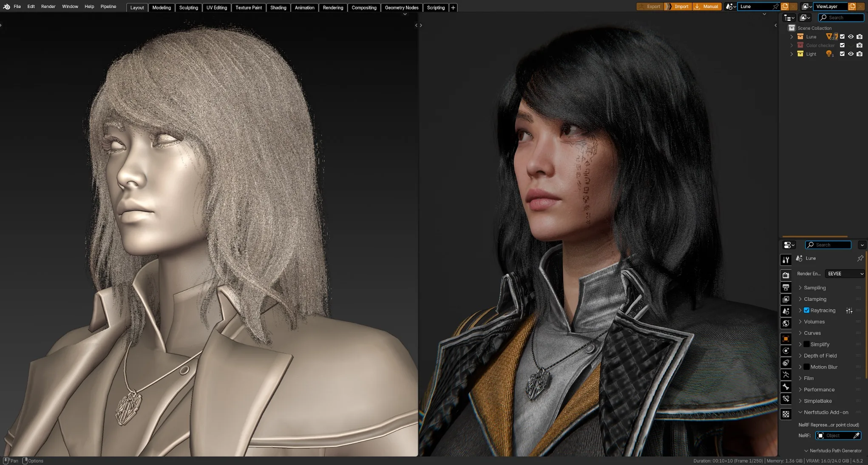The height and width of the screenshot is (465, 868).
Task: Open the Bone properties tab
Action: (x=786, y=387)
